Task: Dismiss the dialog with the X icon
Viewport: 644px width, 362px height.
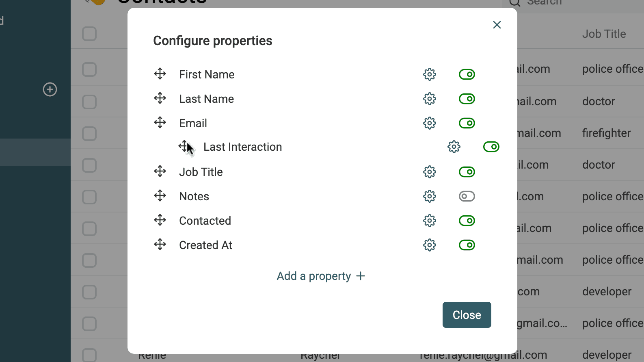Action: [x=497, y=24]
